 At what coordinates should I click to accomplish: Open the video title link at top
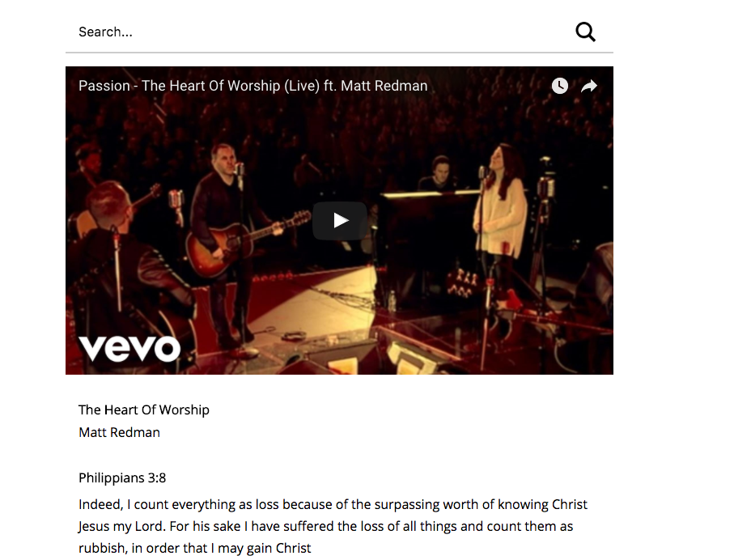(252, 86)
